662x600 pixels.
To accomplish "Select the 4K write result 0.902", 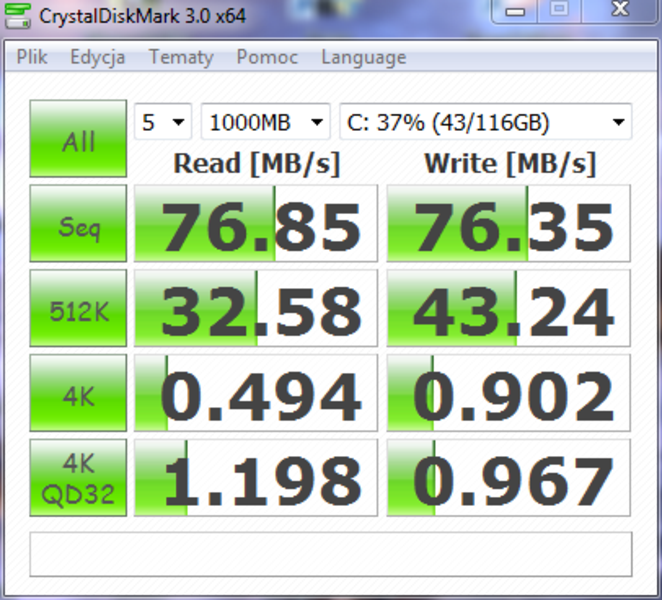I will pos(508,393).
